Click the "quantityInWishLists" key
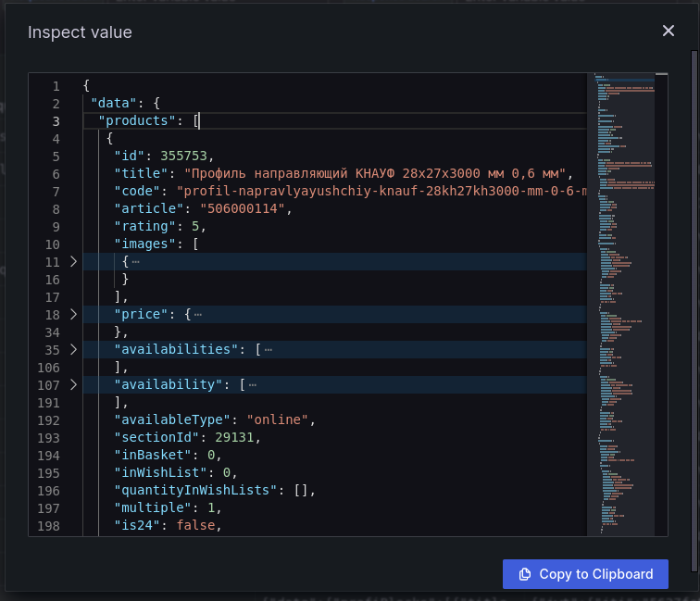700x601 pixels. pos(195,490)
